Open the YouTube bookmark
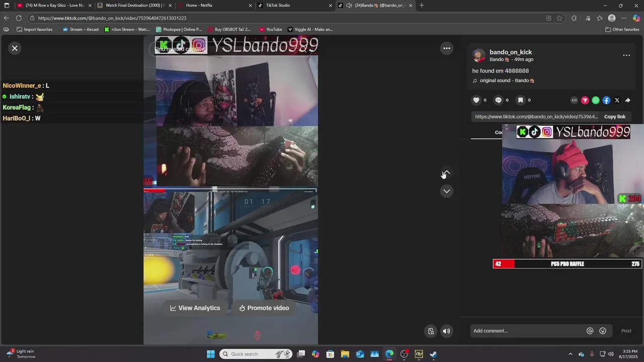This screenshot has height=362, width=644. [x=271, y=30]
